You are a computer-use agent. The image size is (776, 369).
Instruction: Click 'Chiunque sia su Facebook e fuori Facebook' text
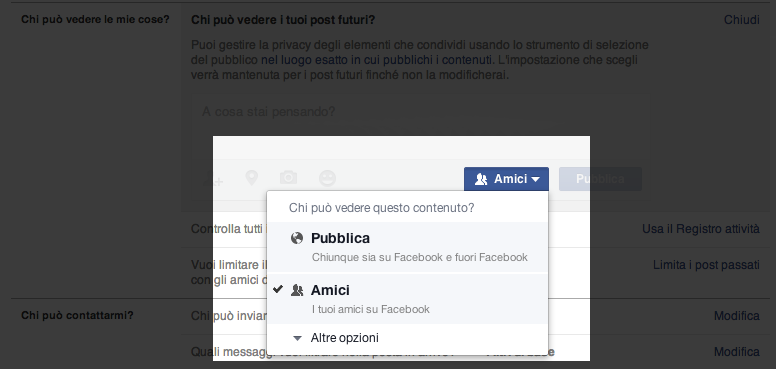point(420,257)
